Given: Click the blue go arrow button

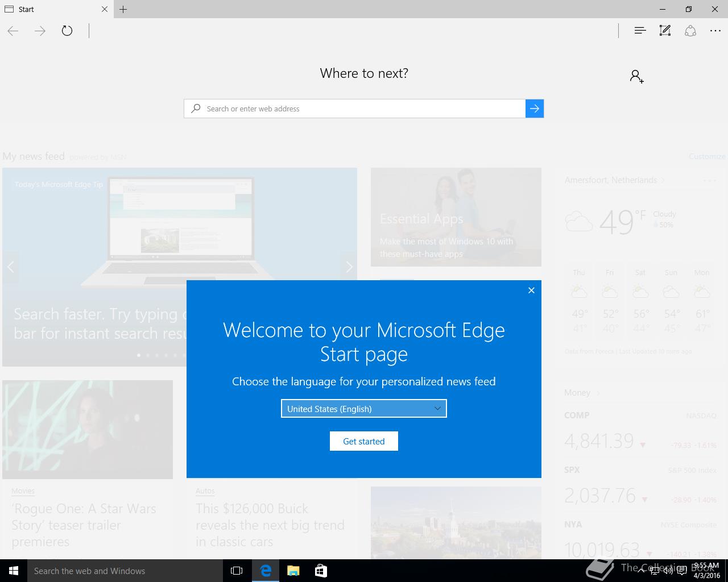Looking at the screenshot, I should click(535, 109).
